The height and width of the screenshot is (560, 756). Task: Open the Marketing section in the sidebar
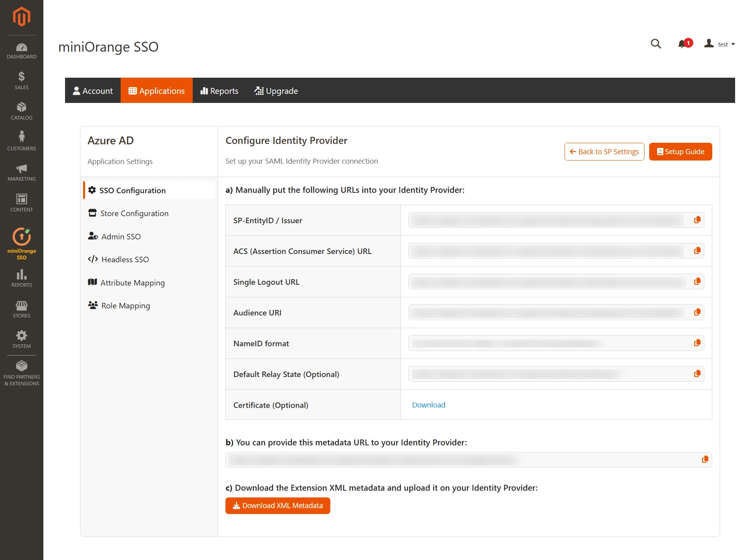(21, 172)
